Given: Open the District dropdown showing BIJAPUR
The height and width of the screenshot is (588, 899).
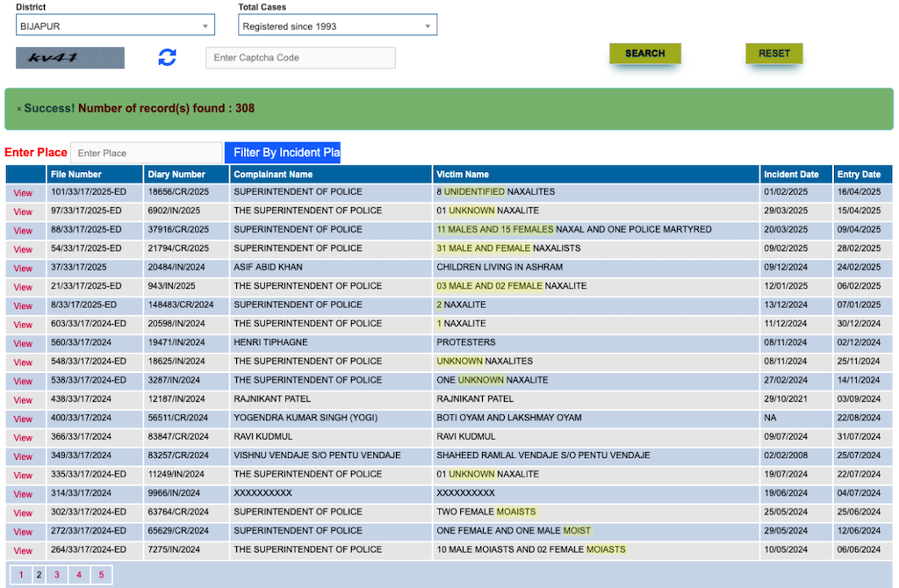Looking at the screenshot, I should click(115, 26).
